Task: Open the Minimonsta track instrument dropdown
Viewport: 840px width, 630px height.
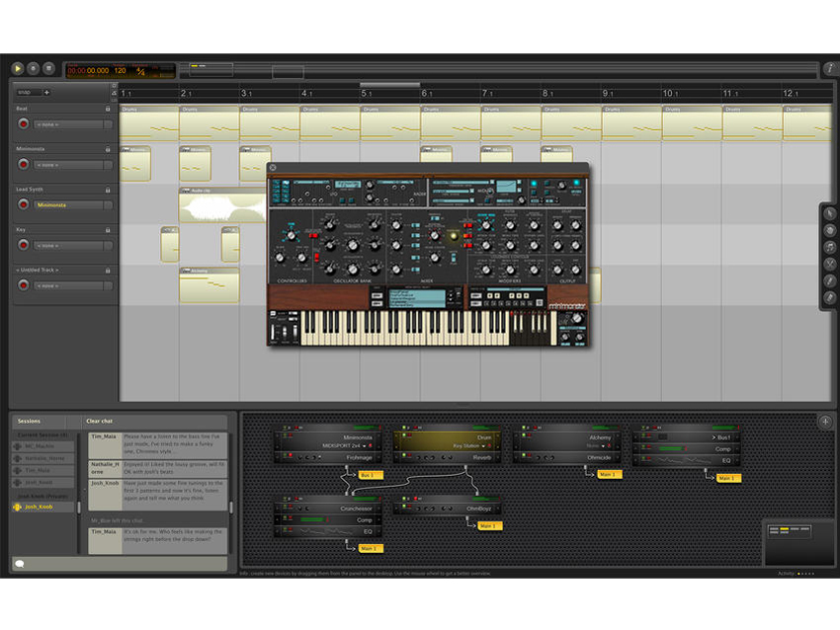Action: point(73,165)
